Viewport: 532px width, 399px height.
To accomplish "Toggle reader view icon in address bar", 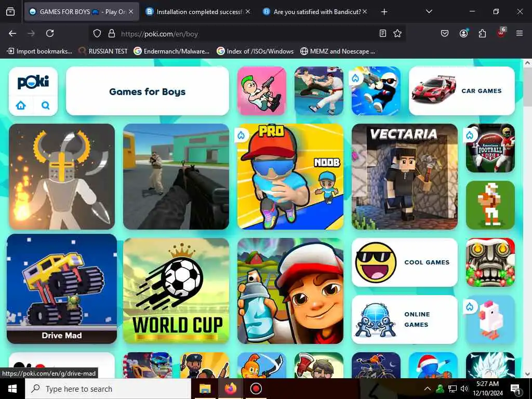I will click(383, 33).
